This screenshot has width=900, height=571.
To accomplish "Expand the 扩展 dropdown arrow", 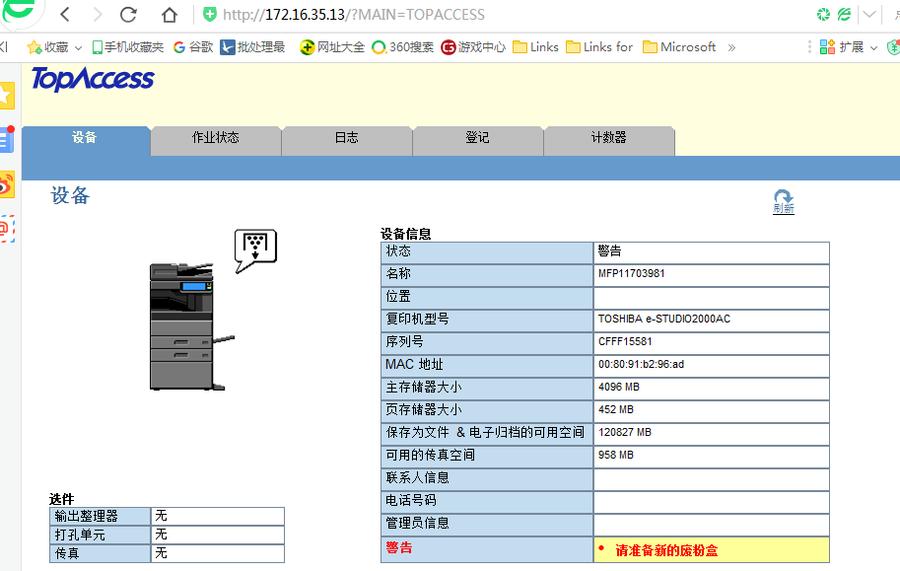I will point(874,48).
